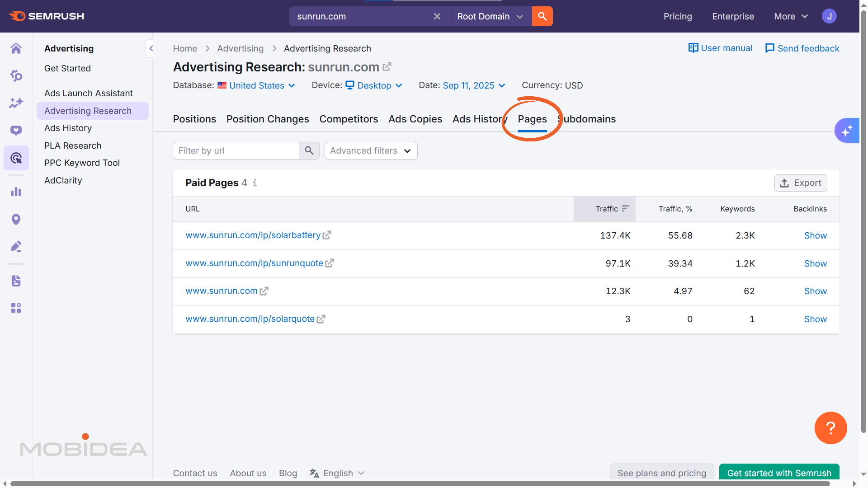This screenshot has height=488, width=868.
Task: Change the Device Desktop dropdown
Action: click(374, 85)
